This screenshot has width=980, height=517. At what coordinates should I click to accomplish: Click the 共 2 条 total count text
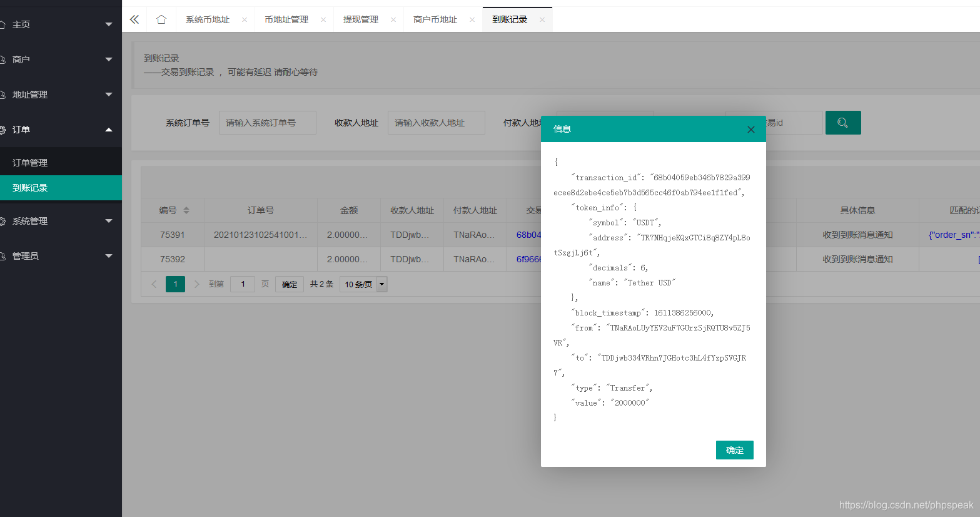pyautogui.click(x=321, y=284)
